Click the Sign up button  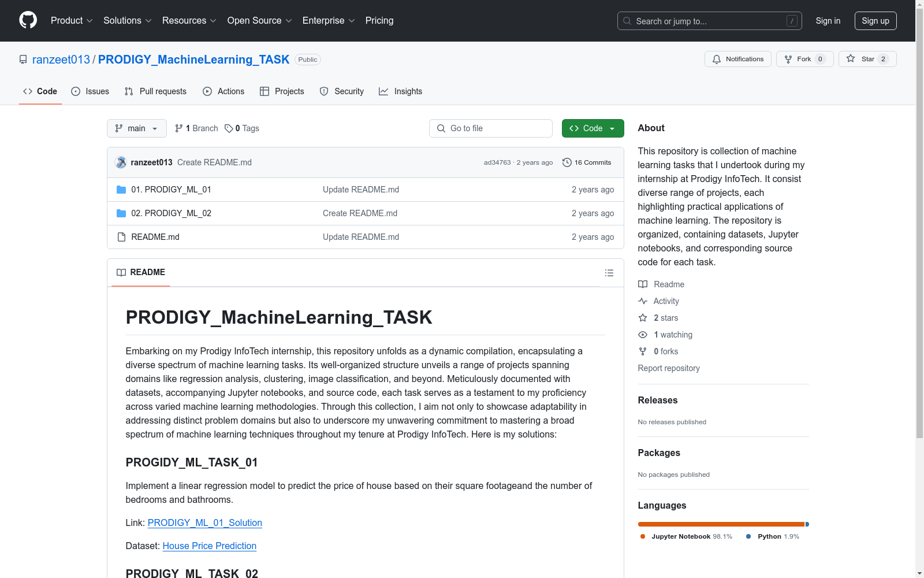[875, 21]
